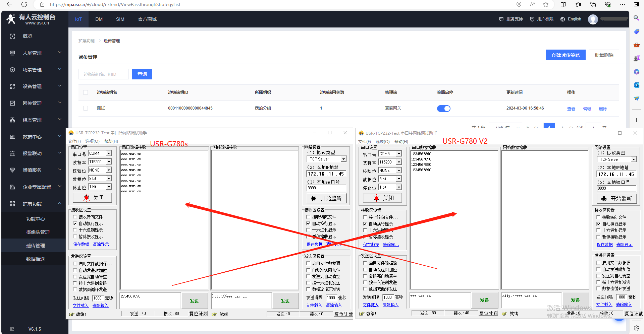Click the 编辑 link for 测试
644x334 pixels.
587,109
